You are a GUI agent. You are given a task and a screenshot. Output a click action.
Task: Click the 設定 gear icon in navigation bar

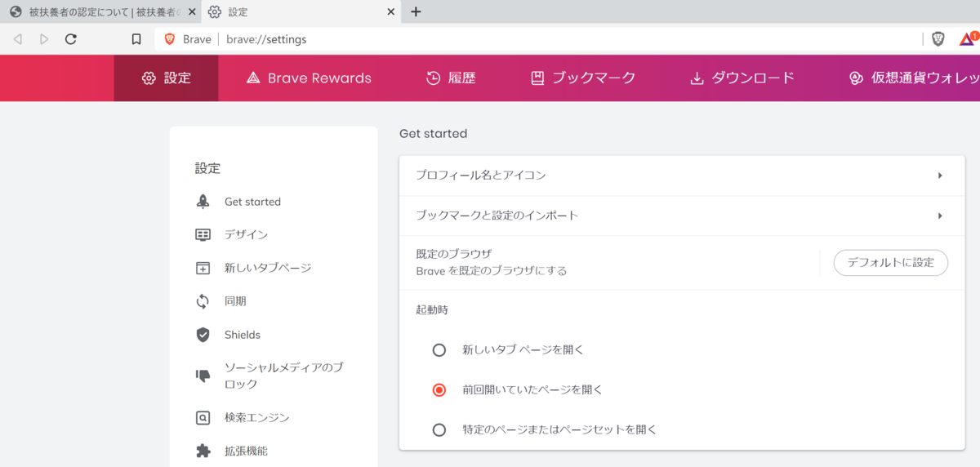pyautogui.click(x=149, y=78)
